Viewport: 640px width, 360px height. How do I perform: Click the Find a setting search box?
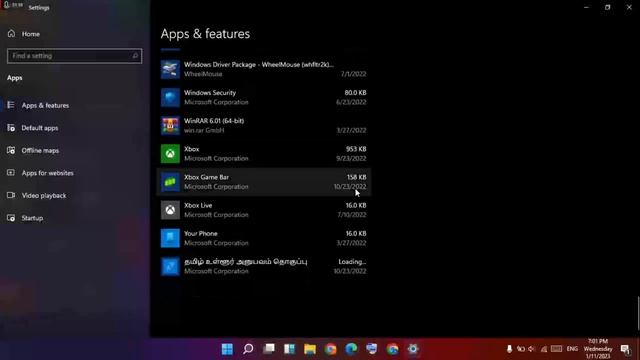[74, 56]
